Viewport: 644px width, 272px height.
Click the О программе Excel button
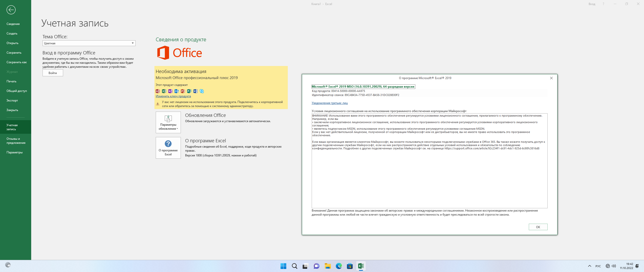168,148
